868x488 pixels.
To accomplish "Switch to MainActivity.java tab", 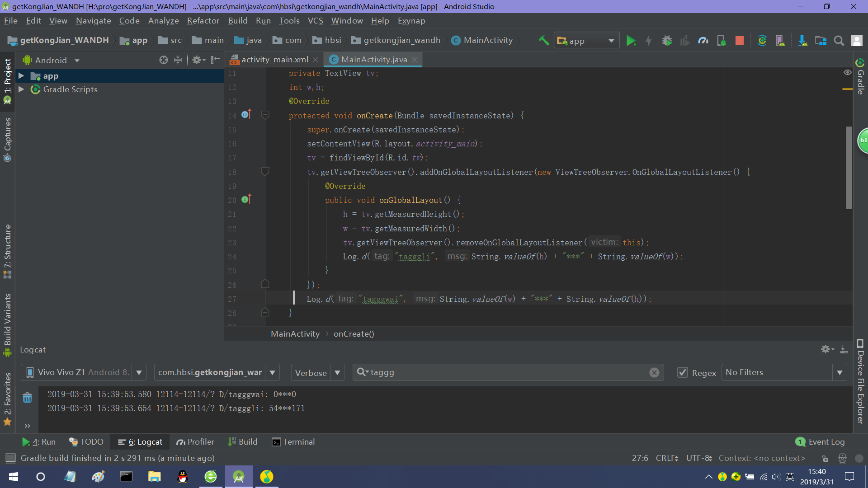I will (x=373, y=60).
